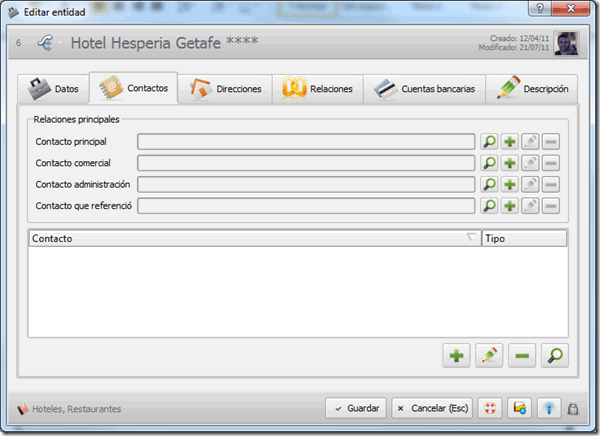Search contacts with magnifier button below list

(x=555, y=356)
